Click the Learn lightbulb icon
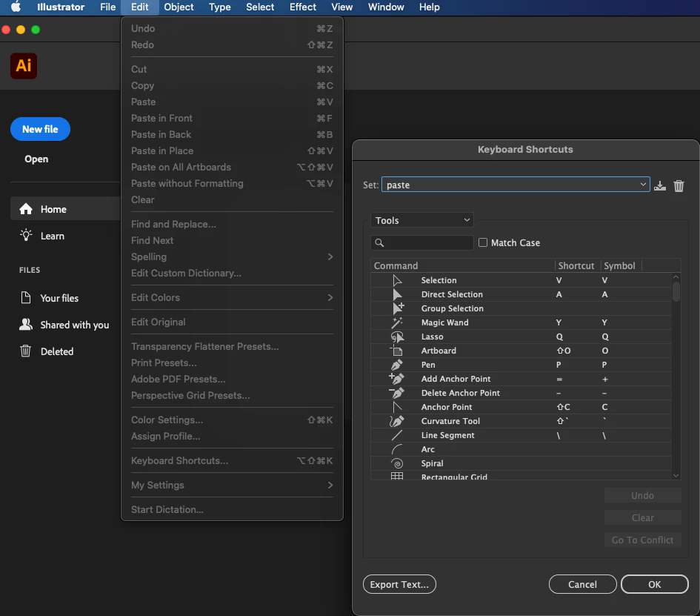 pos(26,236)
